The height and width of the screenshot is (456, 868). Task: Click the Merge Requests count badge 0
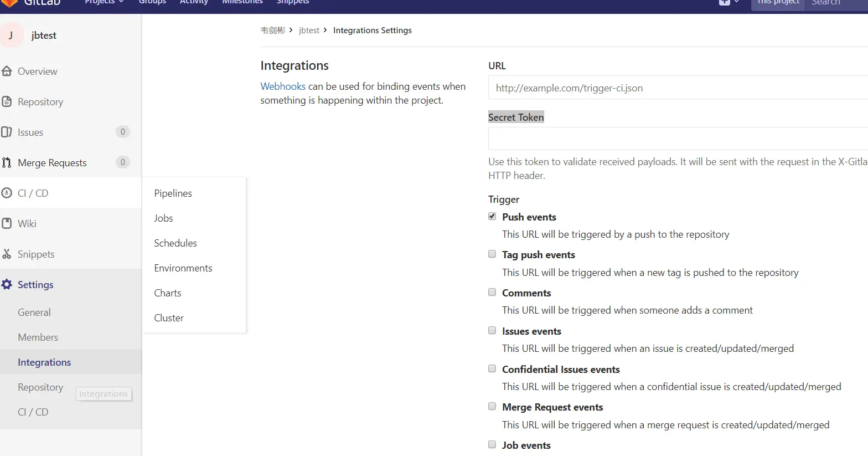pyautogui.click(x=123, y=162)
